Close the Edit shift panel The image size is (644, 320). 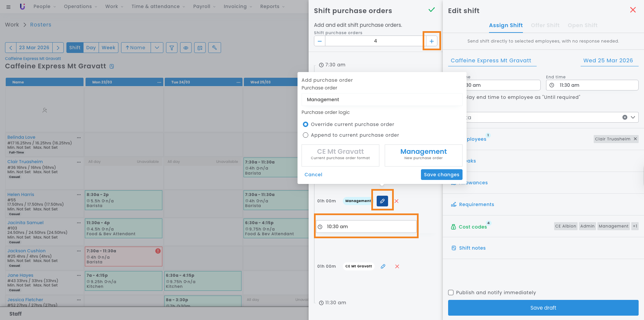(633, 10)
